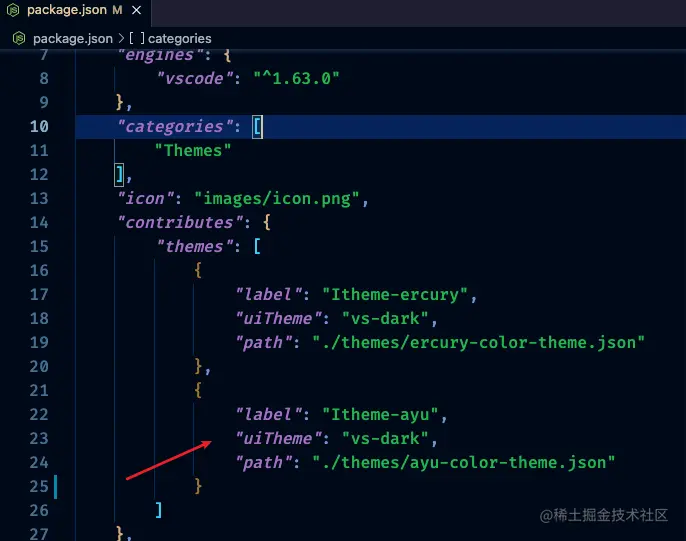Click the opening brace on line 21
The width and height of the screenshot is (686, 541).
tap(198, 390)
